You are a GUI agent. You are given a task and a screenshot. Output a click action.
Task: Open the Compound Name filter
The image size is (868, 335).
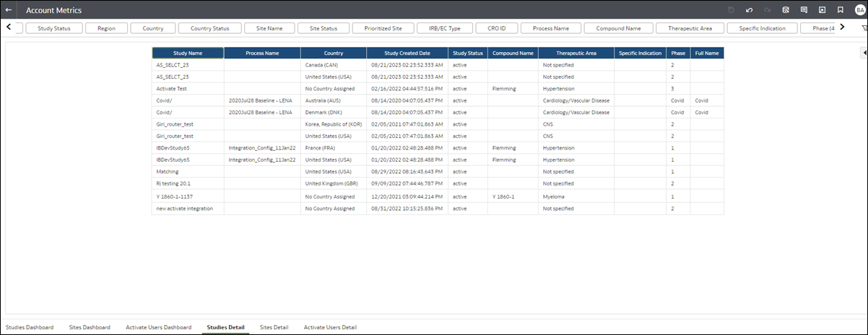tap(620, 28)
